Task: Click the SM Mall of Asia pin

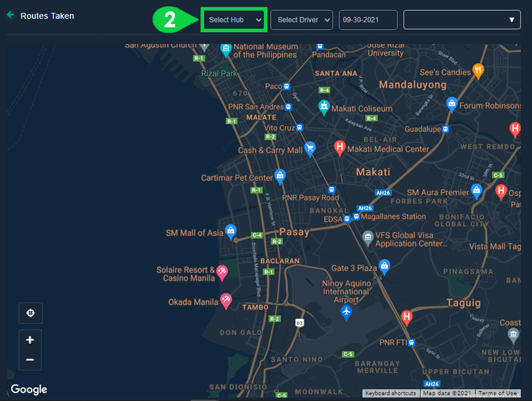Action: [231, 232]
